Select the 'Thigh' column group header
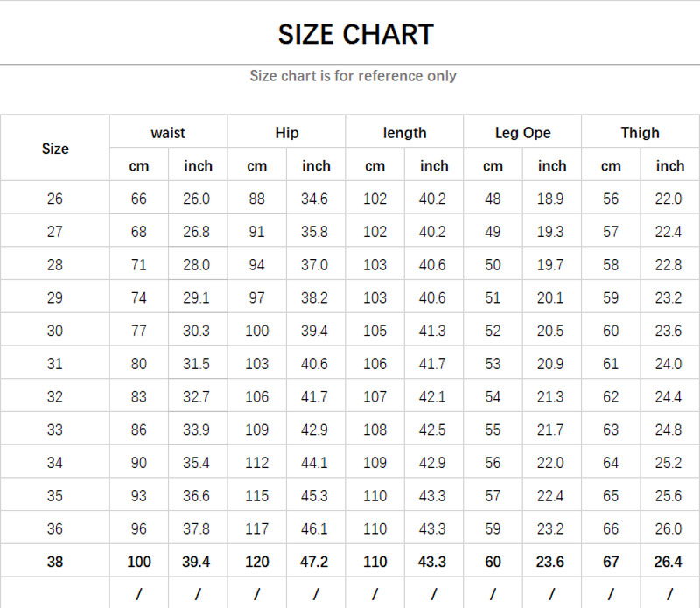Screen dimensions: 700x608 [640, 133]
